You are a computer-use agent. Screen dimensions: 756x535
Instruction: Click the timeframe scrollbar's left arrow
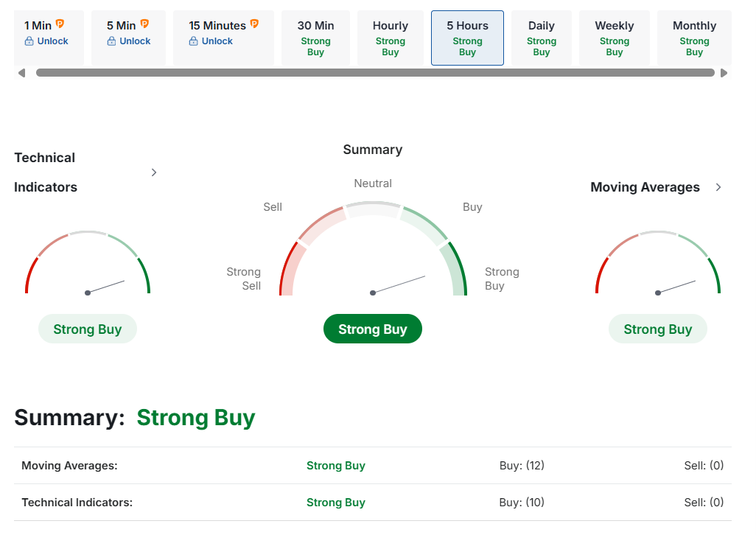pyautogui.click(x=21, y=73)
